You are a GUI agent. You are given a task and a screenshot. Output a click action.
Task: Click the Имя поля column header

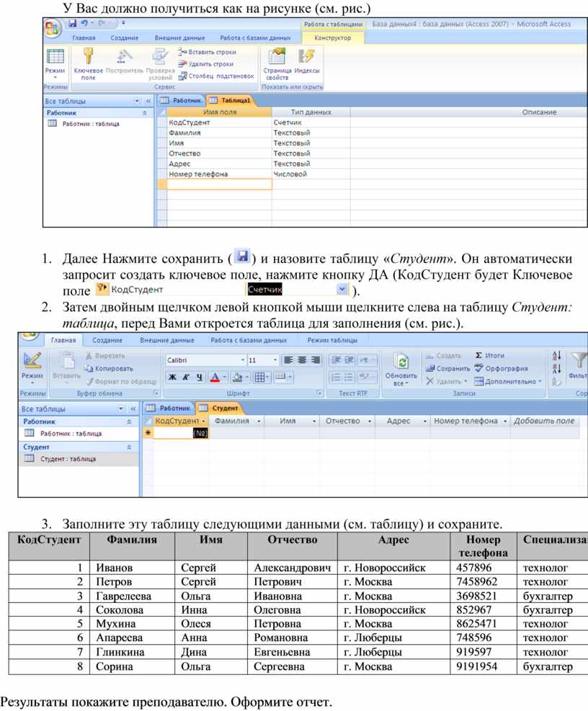[220, 112]
